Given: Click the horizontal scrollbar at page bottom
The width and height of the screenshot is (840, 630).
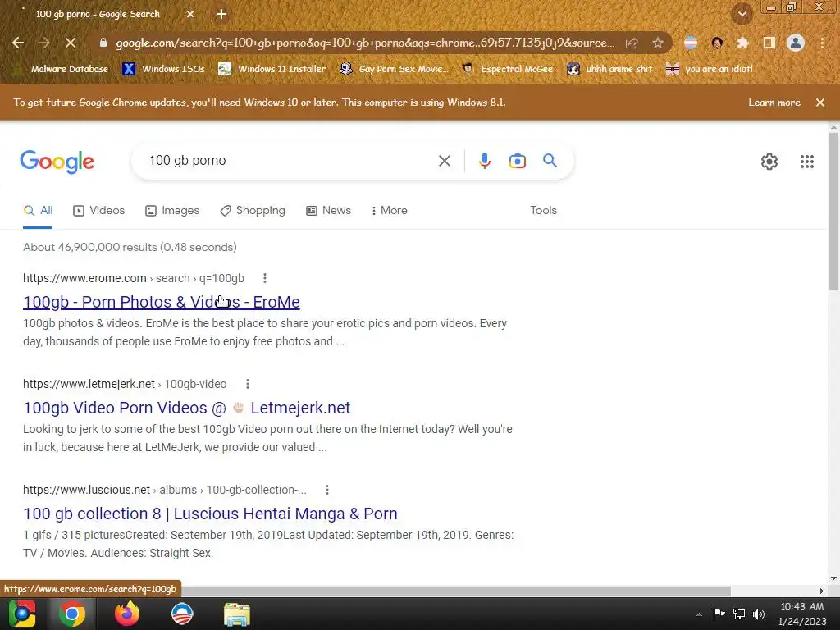Looking at the screenshot, I should click(455, 591).
